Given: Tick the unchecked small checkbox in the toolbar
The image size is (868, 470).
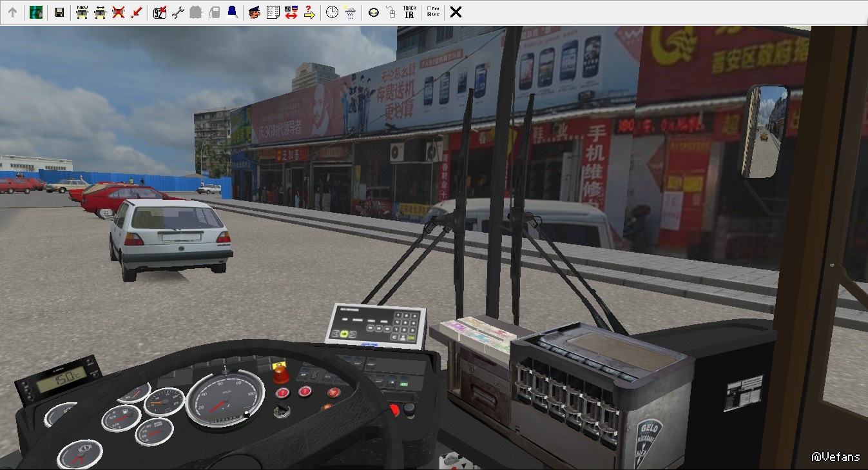Looking at the screenshot, I should pos(429,9).
